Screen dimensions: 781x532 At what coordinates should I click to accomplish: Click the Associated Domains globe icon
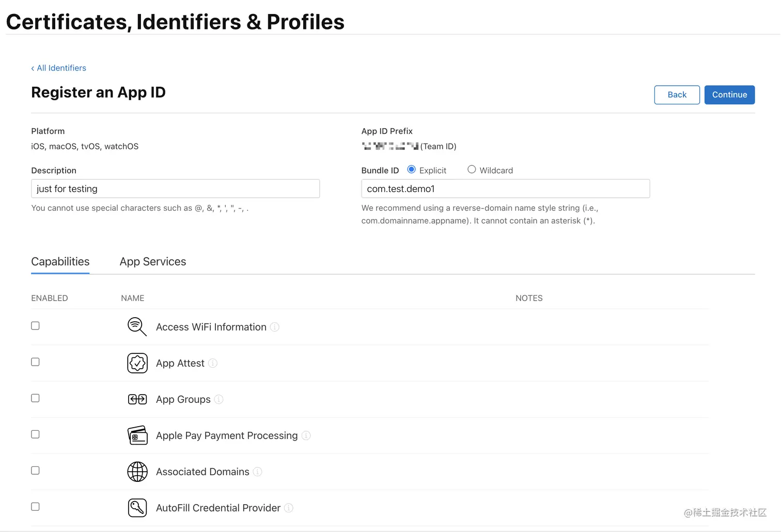tap(137, 472)
